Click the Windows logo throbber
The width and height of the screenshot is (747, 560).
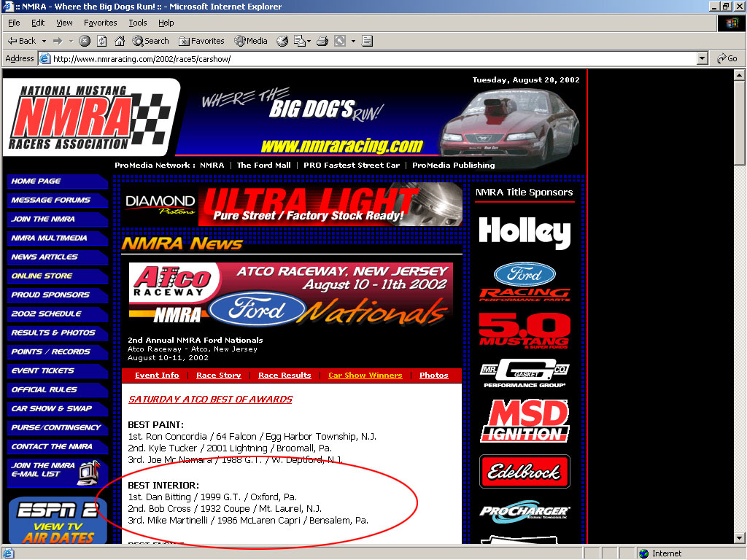point(731,23)
